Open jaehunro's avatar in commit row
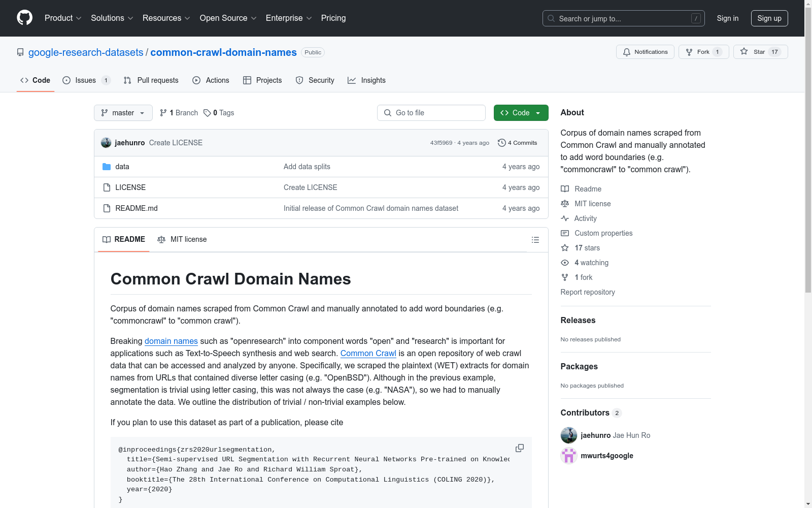Viewport: 812px width, 508px height. 106,143
